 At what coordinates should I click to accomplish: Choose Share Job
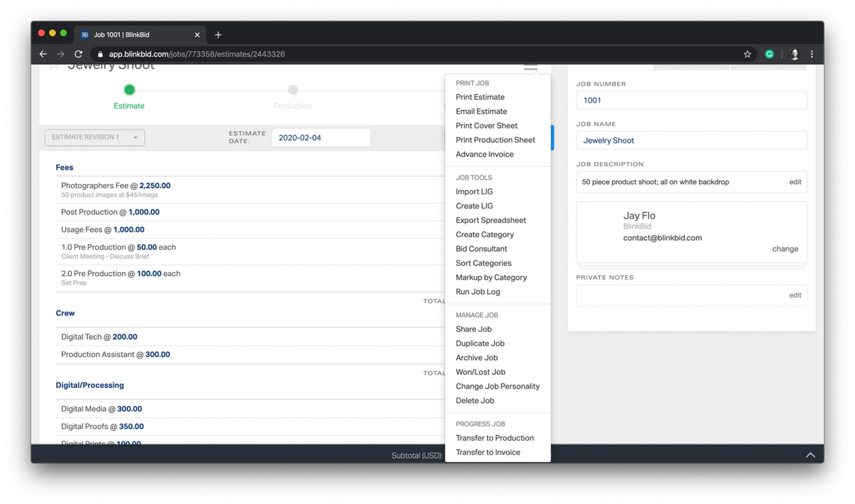coord(473,329)
